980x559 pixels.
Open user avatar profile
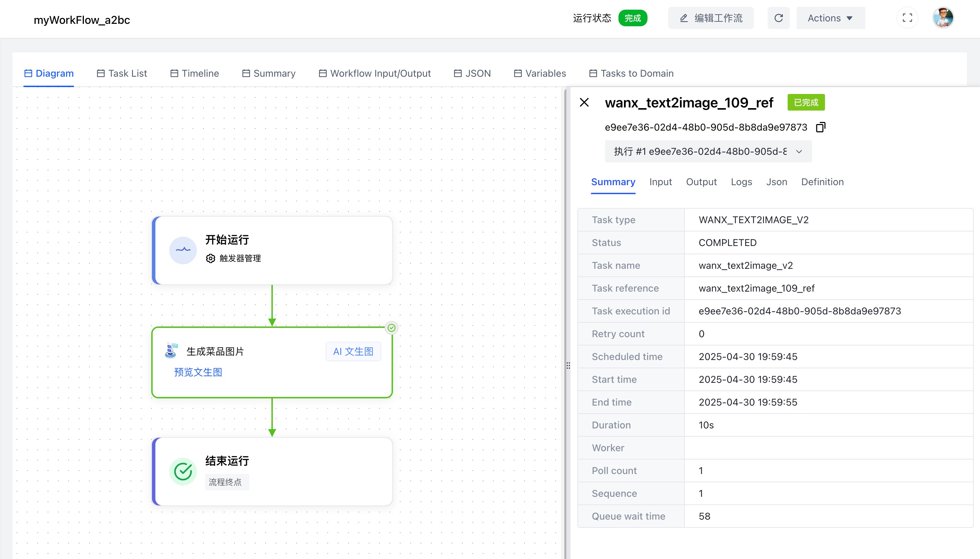point(943,18)
